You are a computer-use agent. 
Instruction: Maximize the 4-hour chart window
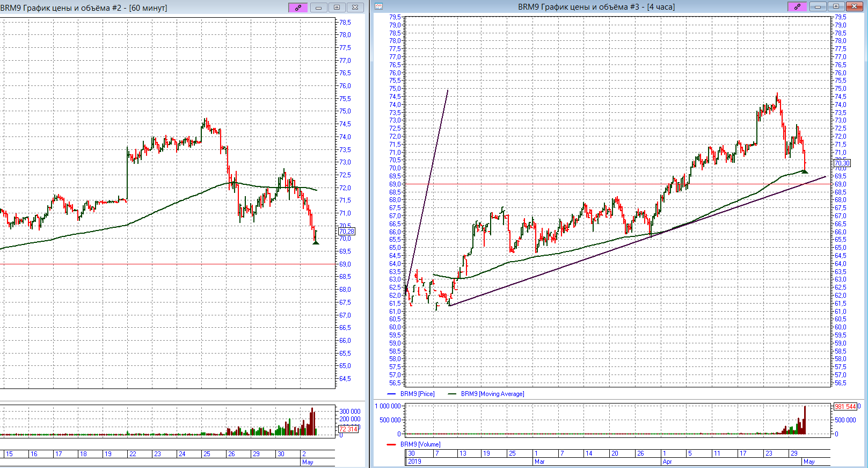836,7
